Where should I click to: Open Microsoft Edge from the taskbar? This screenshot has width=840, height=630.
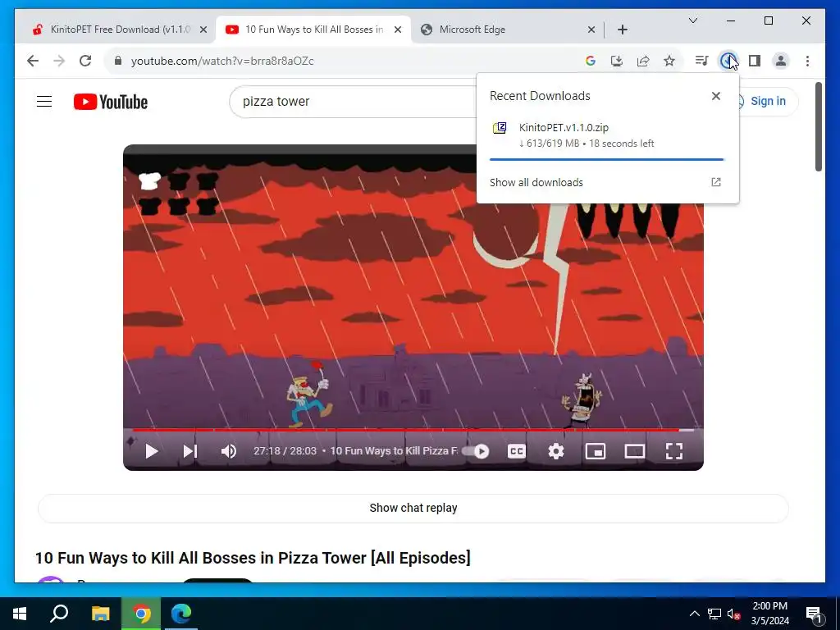pyautogui.click(x=181, y=614)
